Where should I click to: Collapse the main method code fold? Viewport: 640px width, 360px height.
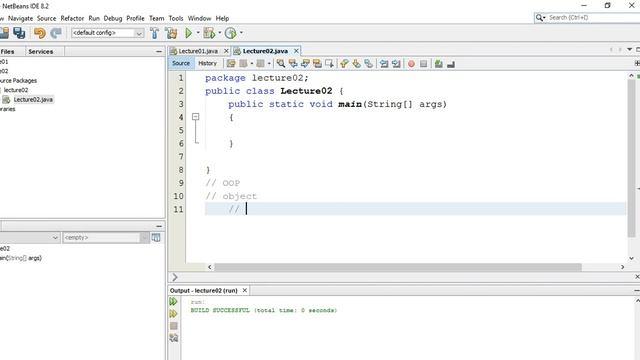(196, 117)
